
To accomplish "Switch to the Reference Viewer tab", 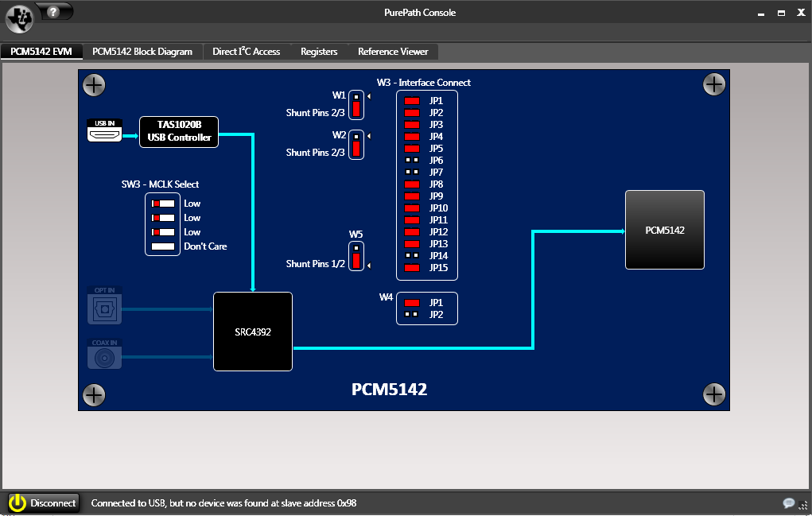I will pyautogui.click(x=393, y=52).
